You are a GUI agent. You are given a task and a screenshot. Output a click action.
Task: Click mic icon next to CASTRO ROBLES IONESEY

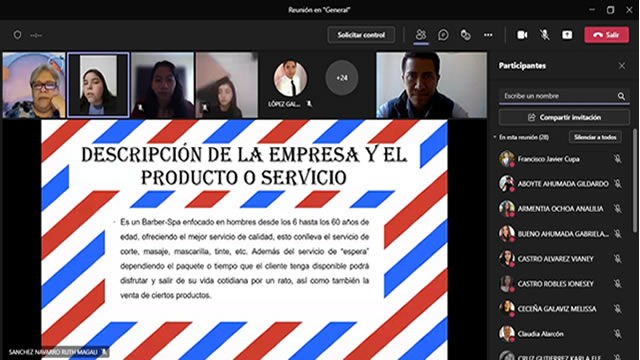point(618,283)
